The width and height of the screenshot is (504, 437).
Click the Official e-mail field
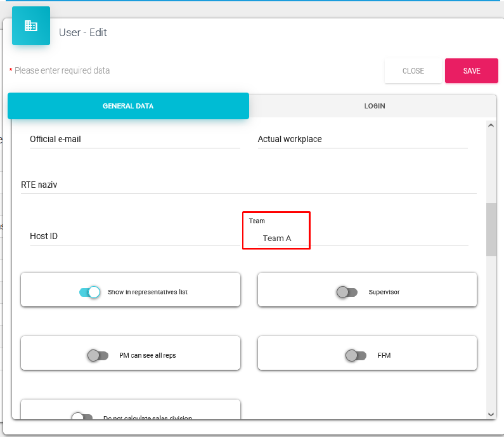pos(134,140)
